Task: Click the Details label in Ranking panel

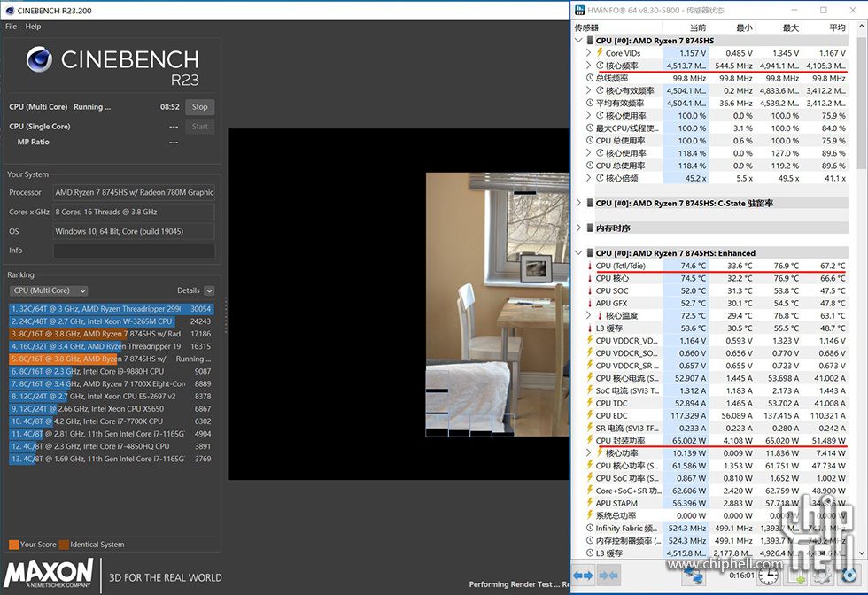Action: pos(188,290)
